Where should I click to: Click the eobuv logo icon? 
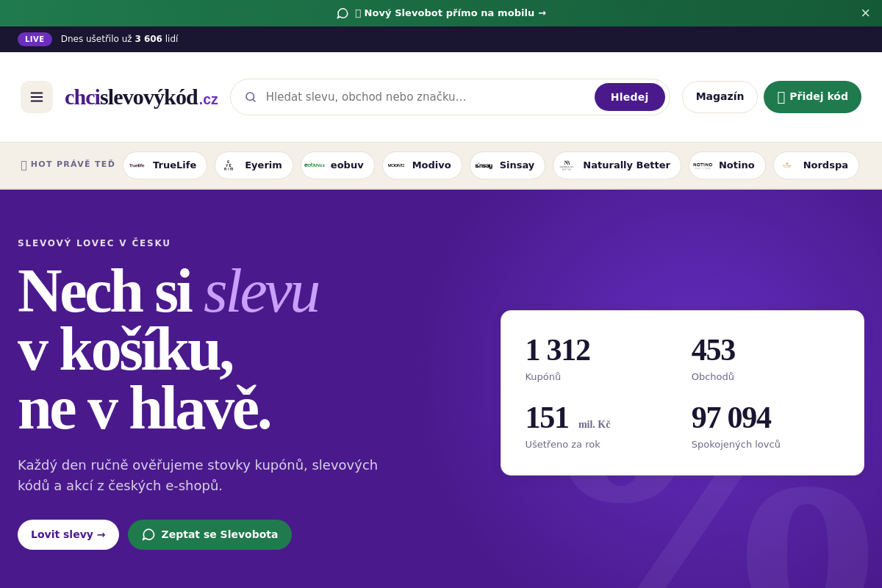[x=315, y=165]
